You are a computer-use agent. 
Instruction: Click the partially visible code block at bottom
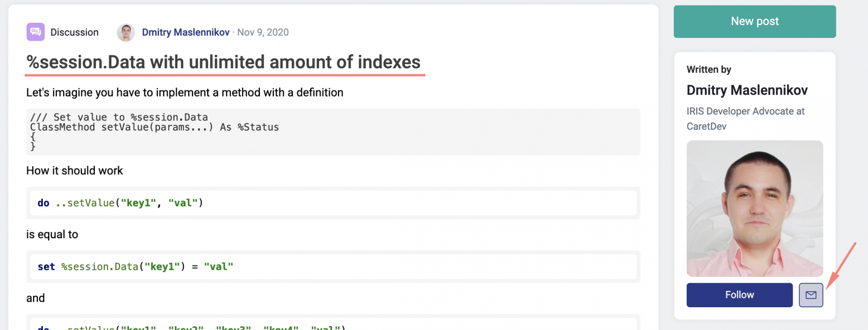[x=333, y=325]
